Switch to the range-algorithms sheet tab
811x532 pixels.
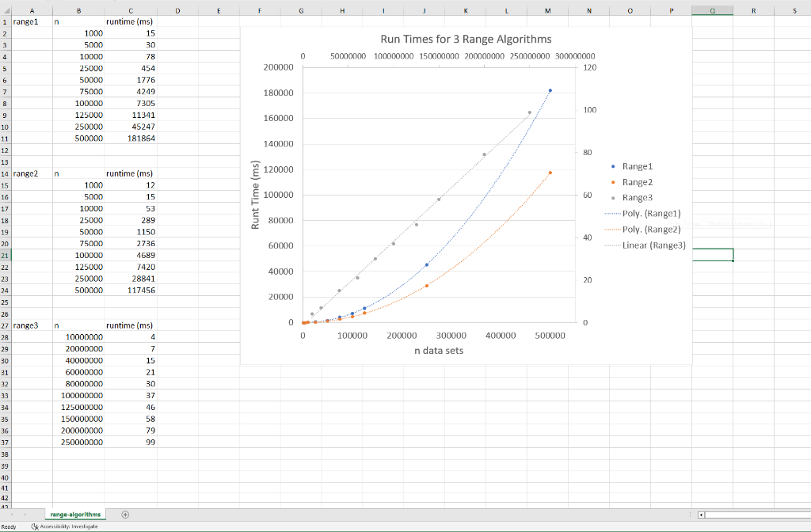tap(74, 514)
